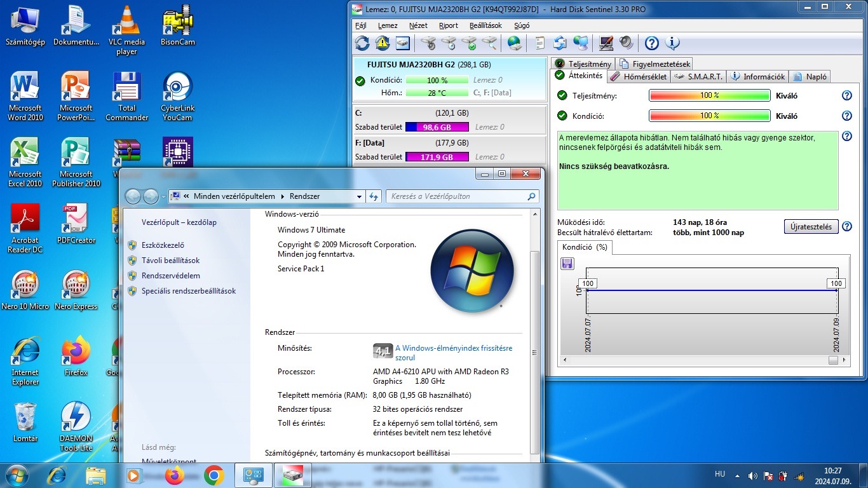Viewport: 868px width, 488px height.
Task: Click the VLC media player desktop icon
Action: coord(126,30)
